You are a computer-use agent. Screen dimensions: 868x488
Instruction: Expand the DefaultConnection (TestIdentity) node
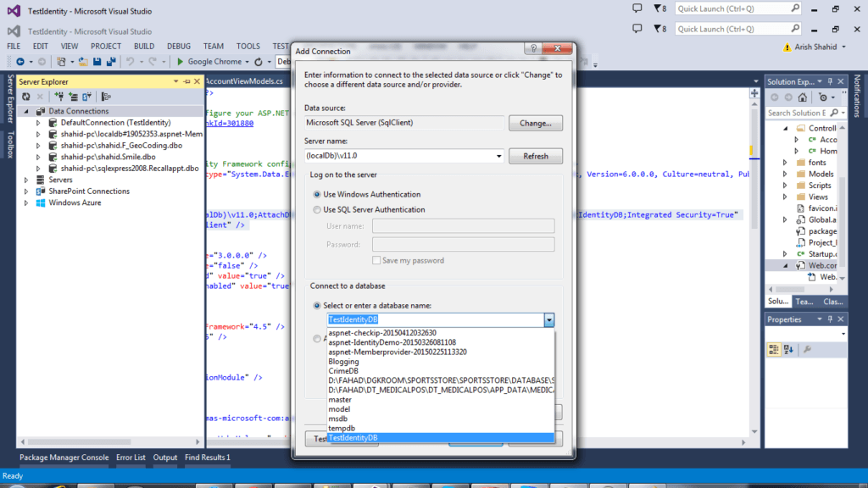(x=38, y=123)
